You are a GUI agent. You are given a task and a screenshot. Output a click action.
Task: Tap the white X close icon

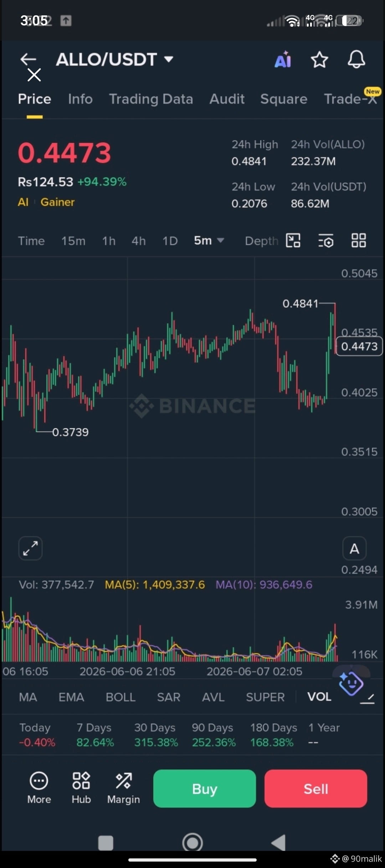coord(34,75)
